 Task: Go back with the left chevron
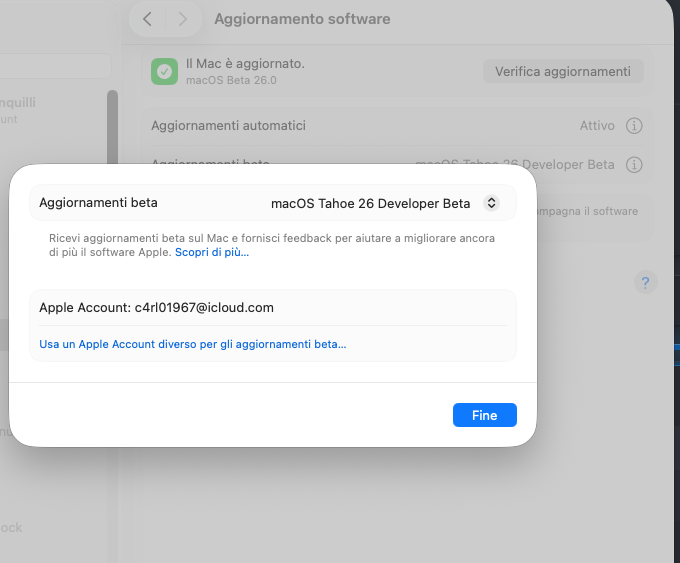pyautogui.click(x=147, y=19)
